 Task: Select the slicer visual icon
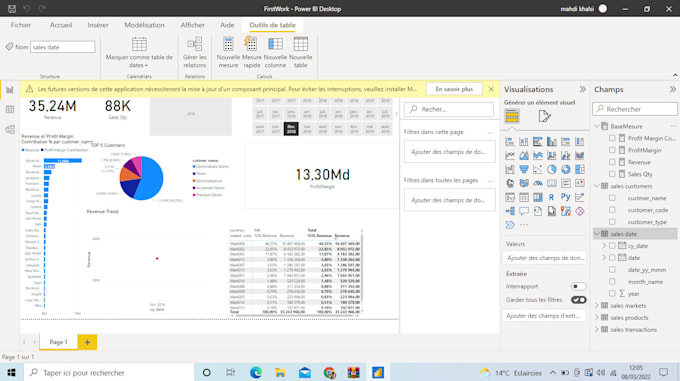(510, 197)
